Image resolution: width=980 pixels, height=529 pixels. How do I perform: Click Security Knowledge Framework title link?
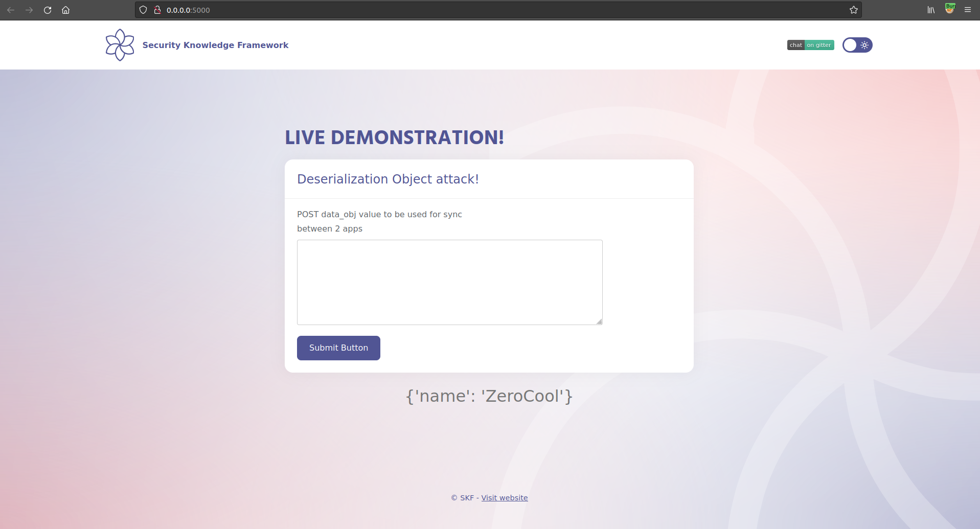215,45
